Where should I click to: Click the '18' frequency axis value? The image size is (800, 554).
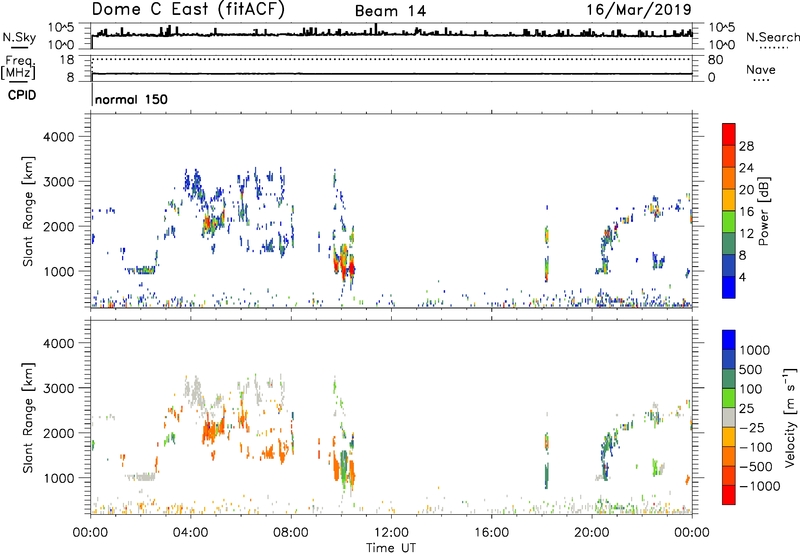click(67, 60)
